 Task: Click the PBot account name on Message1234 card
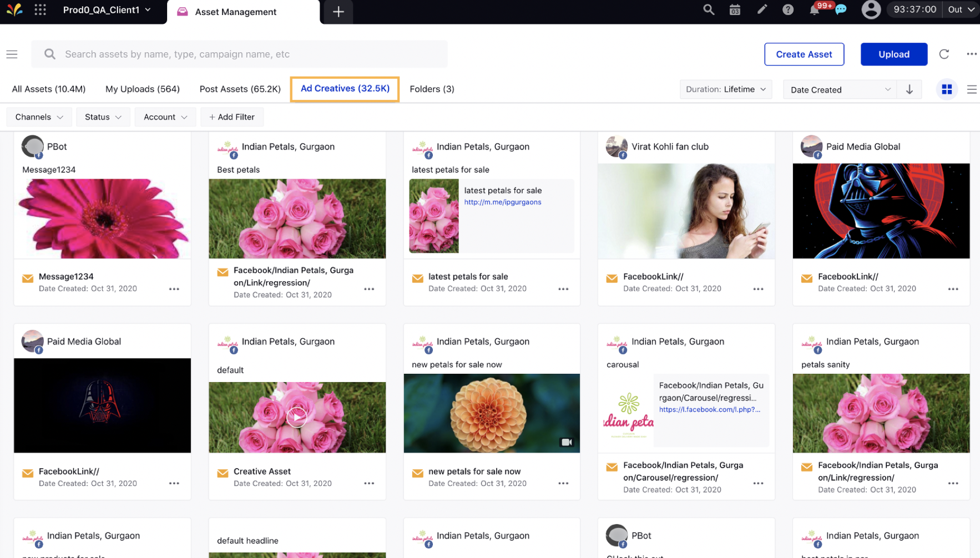pyautogui.click(x=57, y=147)
